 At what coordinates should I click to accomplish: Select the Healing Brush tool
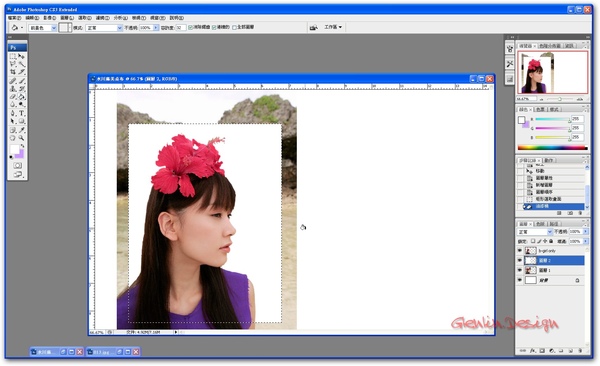(x=13, y=81)
